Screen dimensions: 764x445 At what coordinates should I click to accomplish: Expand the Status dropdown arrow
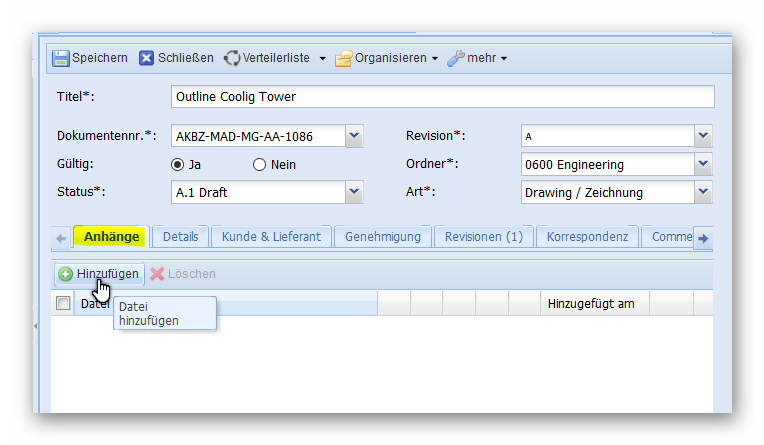click(354, 193)
